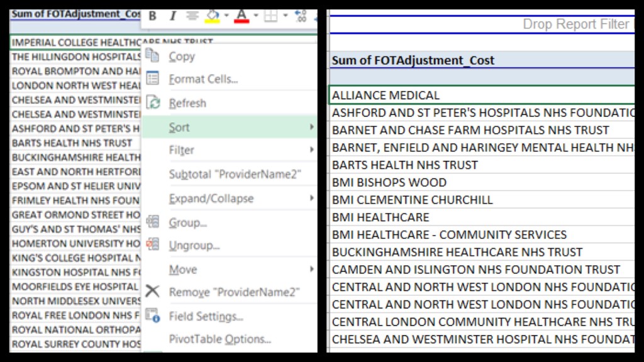The height and width of the screenshot is (362, 644).
Task: Click the Ungroup icon
Action: pos(152,244)
